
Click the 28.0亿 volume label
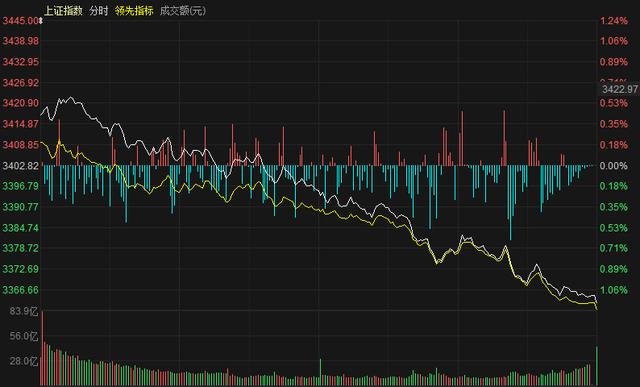[24, 361]
